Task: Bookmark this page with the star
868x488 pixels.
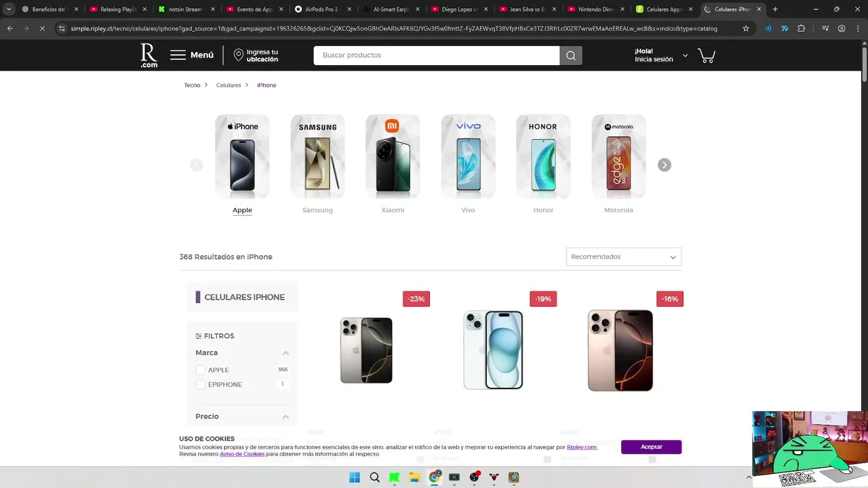Action: tap(746, 28)
